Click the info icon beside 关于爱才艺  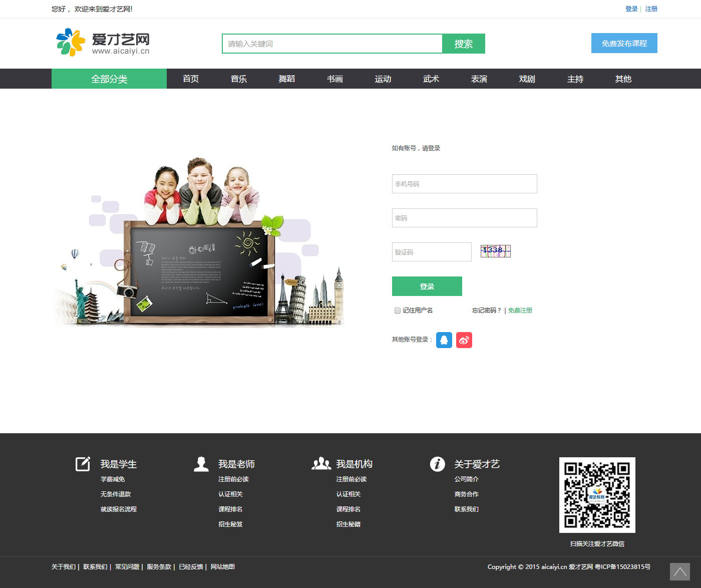[438, 464]
